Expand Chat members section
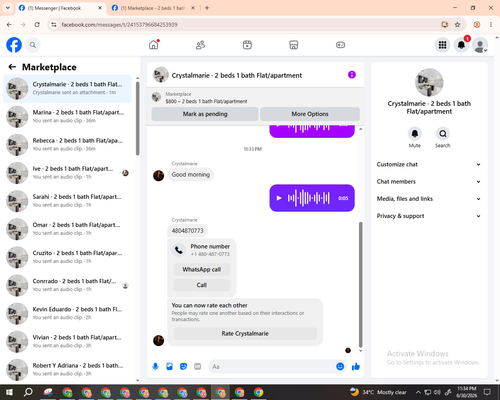This screenshot has height=400, width=500. (x=429, y=182)
